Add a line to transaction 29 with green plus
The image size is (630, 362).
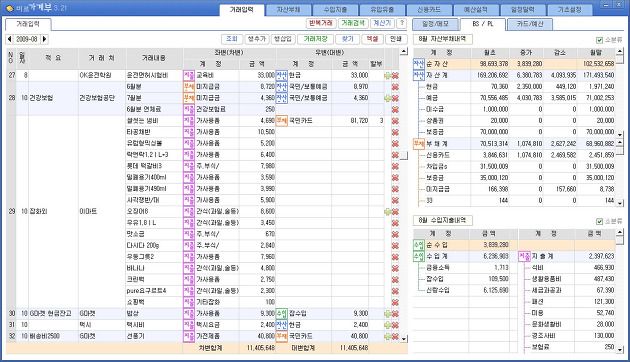point(388,212)
